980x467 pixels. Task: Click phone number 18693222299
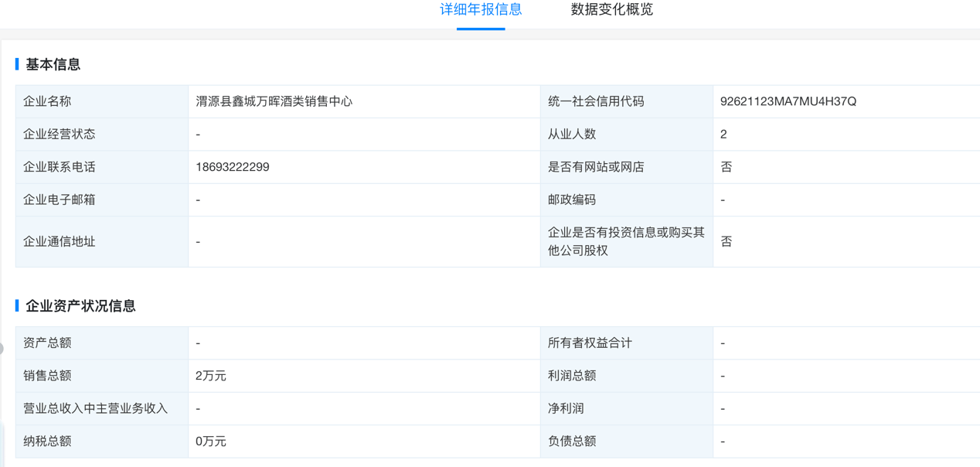pyautogui.click(x=233, y=167)
